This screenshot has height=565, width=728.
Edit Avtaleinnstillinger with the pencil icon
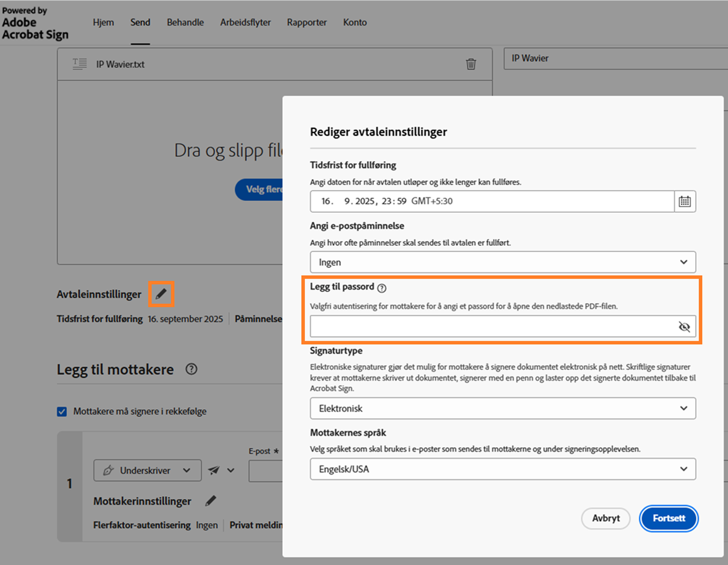161,294
